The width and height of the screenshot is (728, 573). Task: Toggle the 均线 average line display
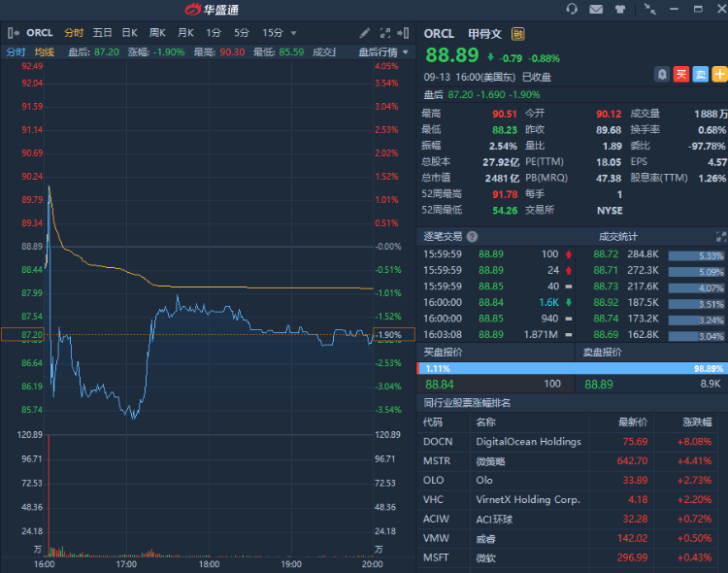44,51
